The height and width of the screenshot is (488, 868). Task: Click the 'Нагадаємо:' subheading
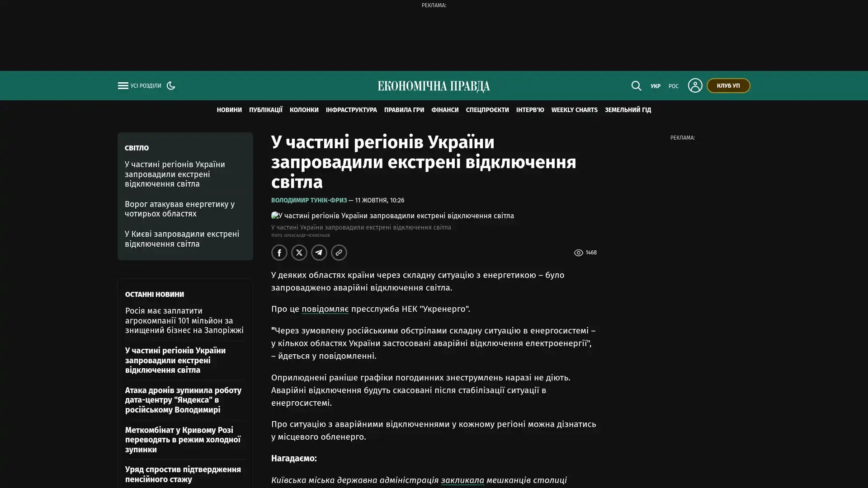point(294,459)
